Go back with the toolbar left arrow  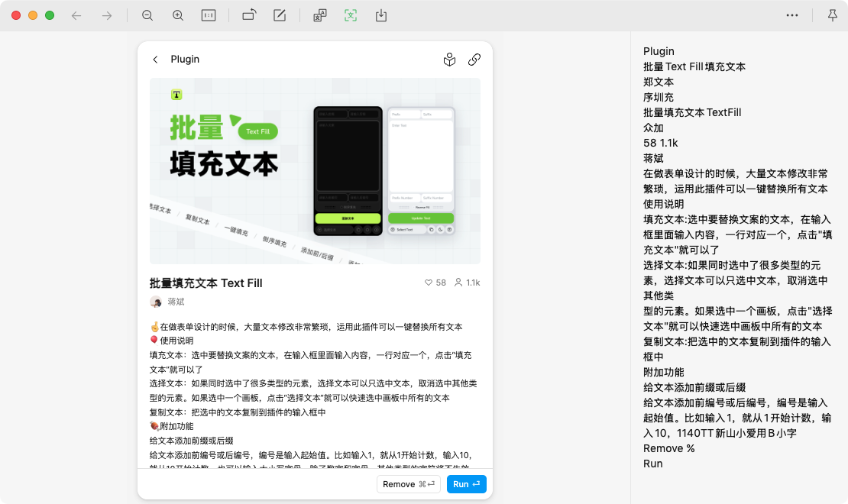(76, 16)
